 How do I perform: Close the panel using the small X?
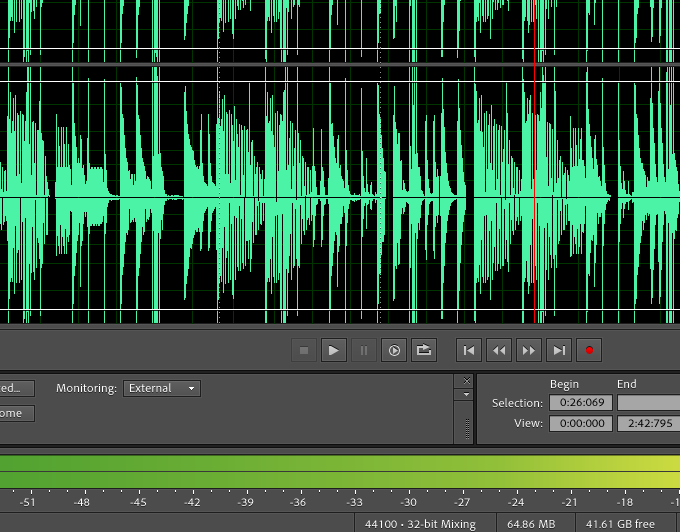(x=467, y=381)
